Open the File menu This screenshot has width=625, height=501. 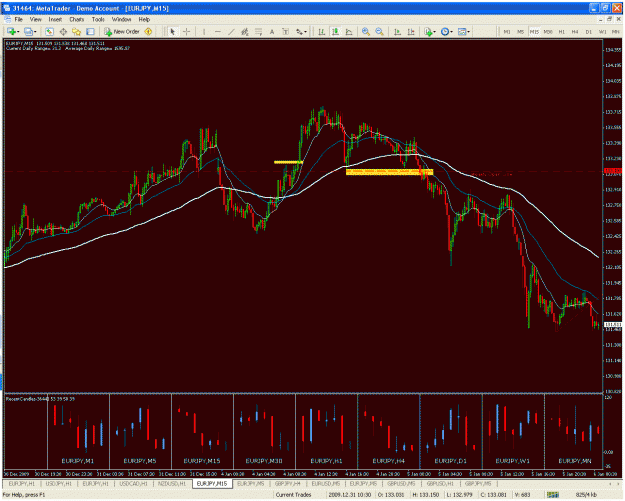[x=19, y=19]
